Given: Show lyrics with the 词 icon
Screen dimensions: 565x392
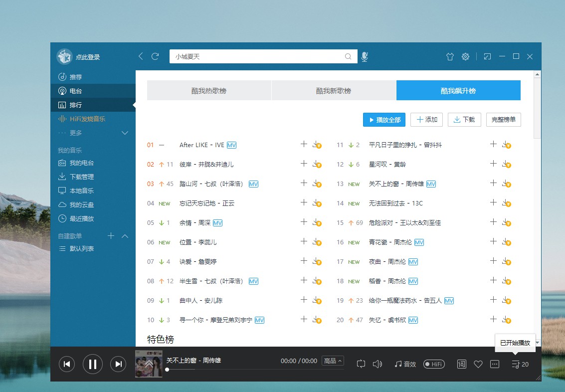Looking at the screenshot, I should tap(462, 364).
